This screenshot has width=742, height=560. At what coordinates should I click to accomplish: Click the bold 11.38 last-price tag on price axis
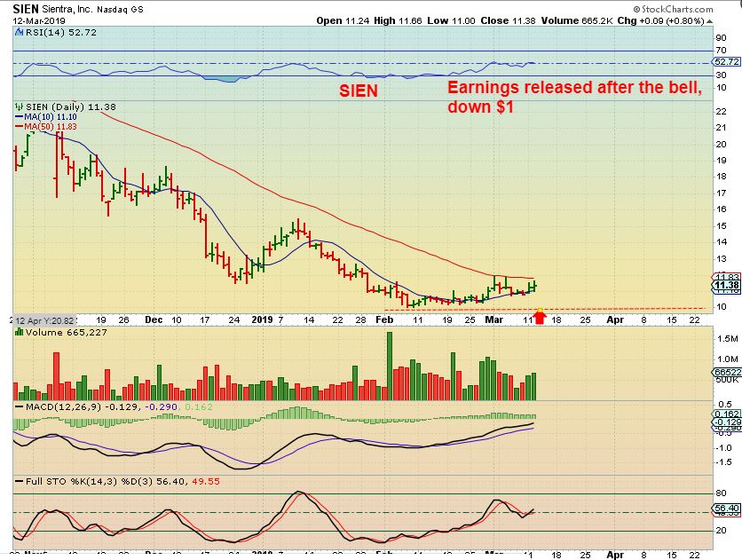click(726, 285)
